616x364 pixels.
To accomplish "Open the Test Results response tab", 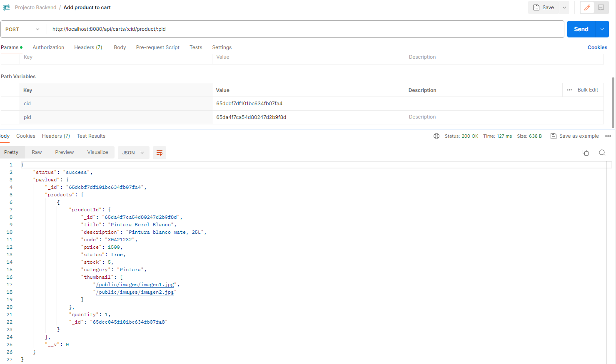I will click(x=91, y=136).
